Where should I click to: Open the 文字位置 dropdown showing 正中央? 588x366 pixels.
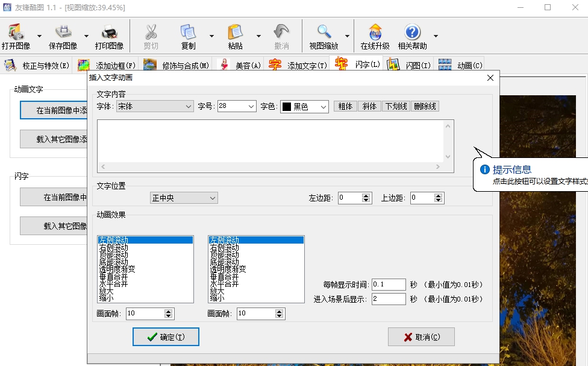click(x=184, y=198)
